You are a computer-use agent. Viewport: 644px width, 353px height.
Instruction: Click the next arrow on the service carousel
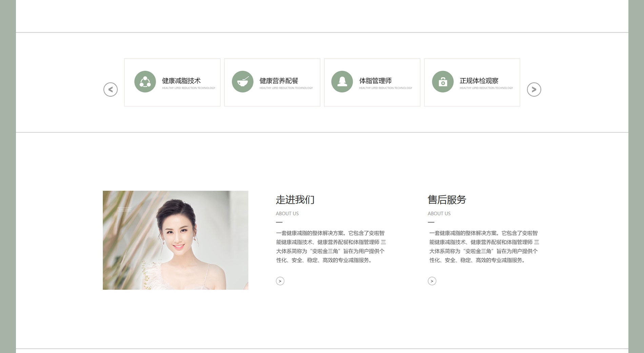point(534,90)
